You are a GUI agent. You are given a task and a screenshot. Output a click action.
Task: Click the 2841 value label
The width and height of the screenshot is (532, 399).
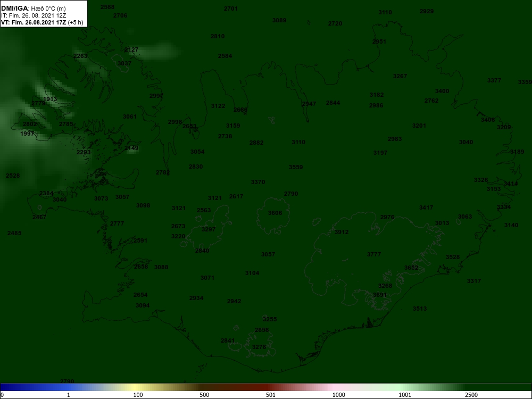pyautogui.click(x=227, y=340)
